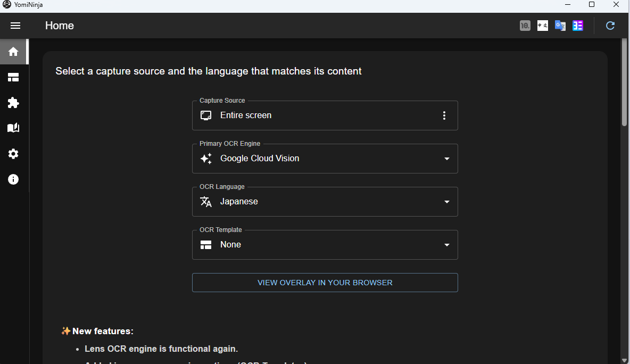The width and height of the screenshot is (630, 364).
Task: Minimize the YomiNinja window
Action: pos(567,4)
